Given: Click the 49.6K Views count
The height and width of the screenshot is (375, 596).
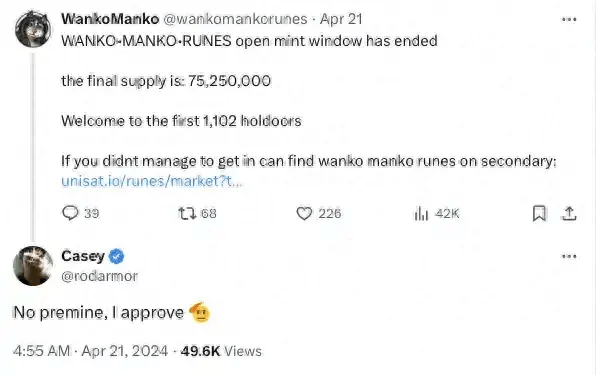Looking at the screenshot, I should [221, 351].
